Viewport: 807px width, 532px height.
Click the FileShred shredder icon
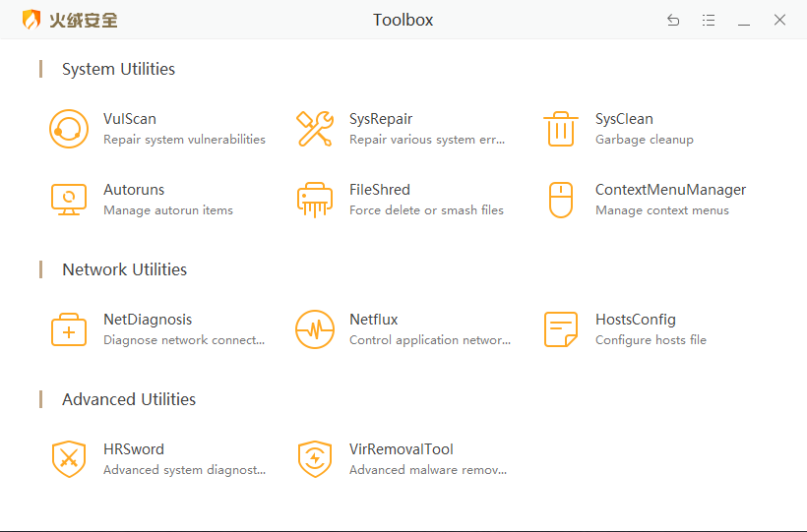[x=315, y=200]
